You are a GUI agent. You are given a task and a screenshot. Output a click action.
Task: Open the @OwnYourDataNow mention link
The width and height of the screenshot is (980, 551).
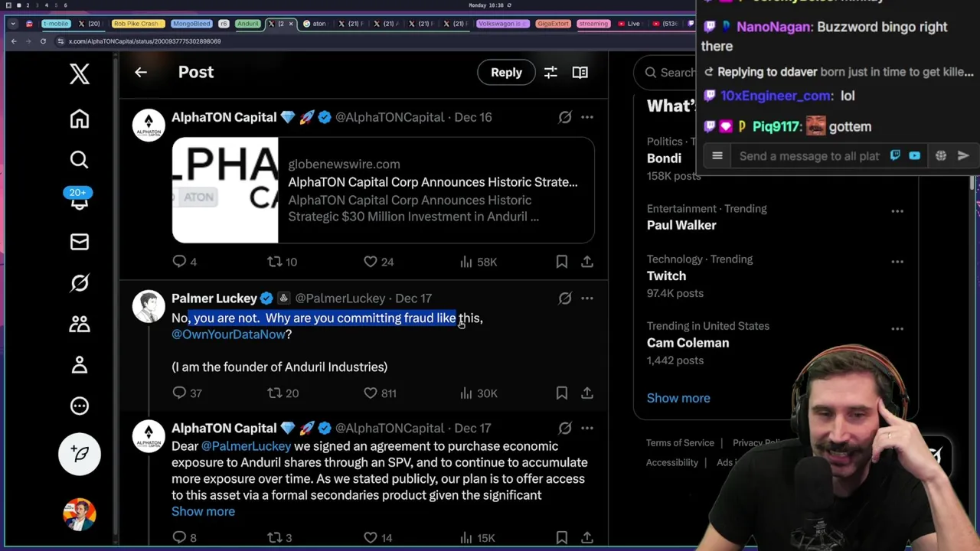click(228, 334)
